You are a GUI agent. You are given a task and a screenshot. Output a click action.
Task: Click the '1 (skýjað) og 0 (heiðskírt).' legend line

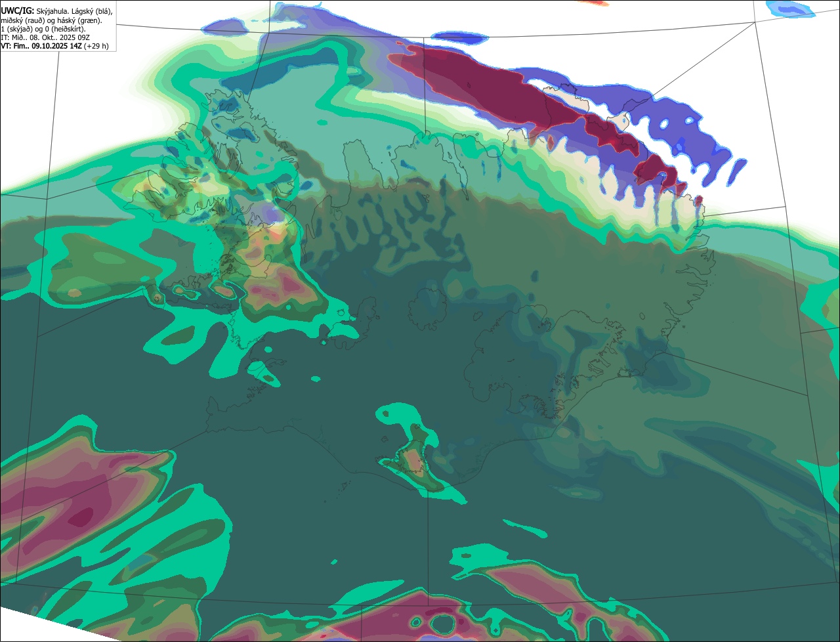[43, 29]
